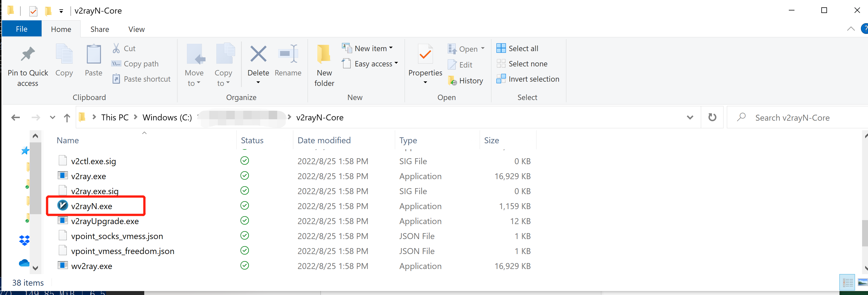Select v2ray.exe.sig file
The height and width of the screenshot is (295, 868).
click(95, 191)
